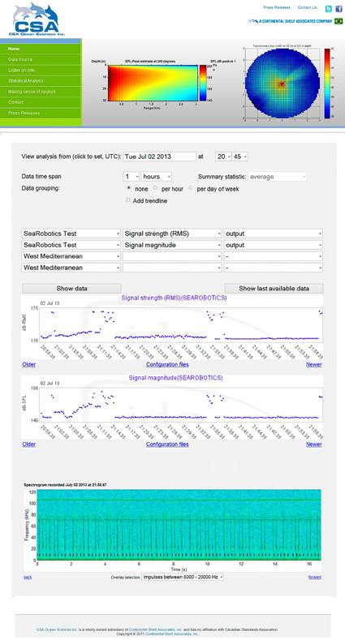Click Show last available data button

tap(274, 288)
